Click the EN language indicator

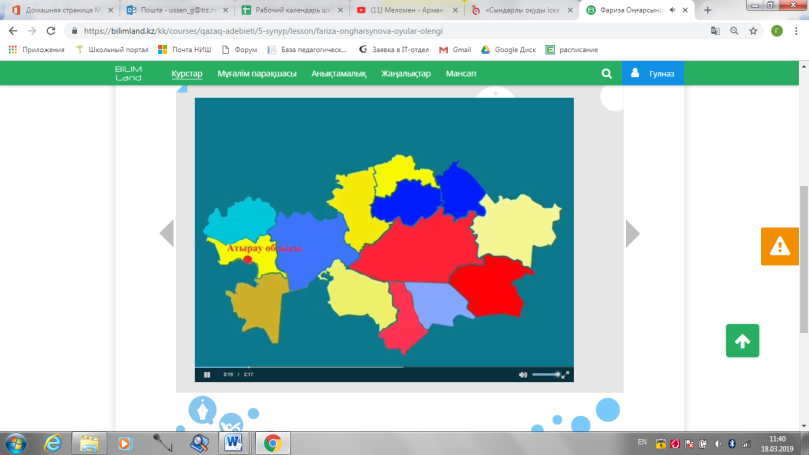click(x=642, y=442)
